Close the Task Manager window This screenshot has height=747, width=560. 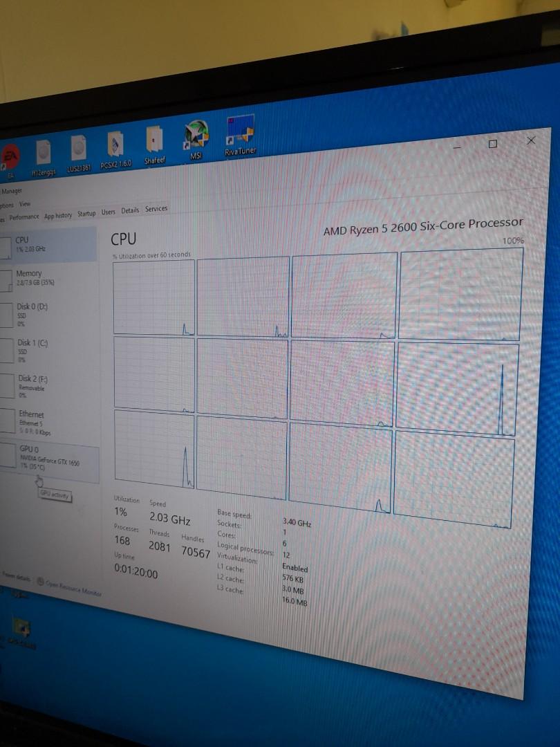click(x=531, y=140)
